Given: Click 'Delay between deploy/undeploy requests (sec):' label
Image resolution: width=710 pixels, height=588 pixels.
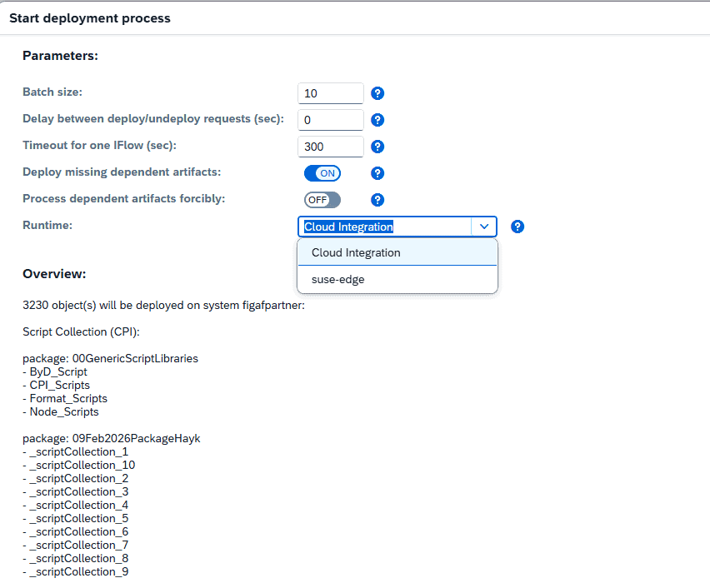Looking at the screenshot, I should [x=153, y=118].
